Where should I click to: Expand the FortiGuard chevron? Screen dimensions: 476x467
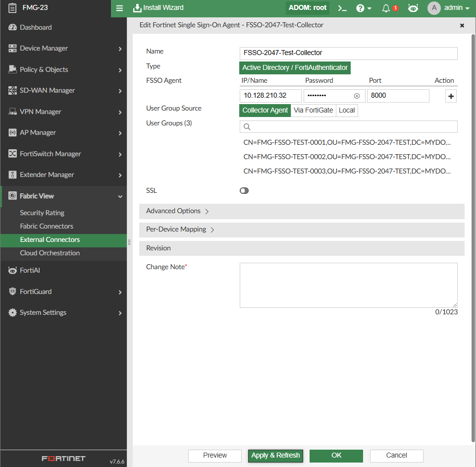pos(120,292)
